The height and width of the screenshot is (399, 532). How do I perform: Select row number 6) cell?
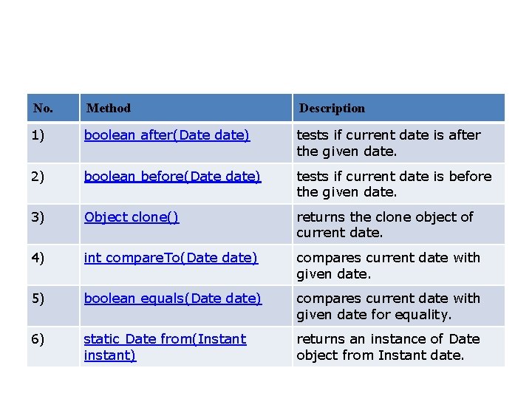coord(38,338)
